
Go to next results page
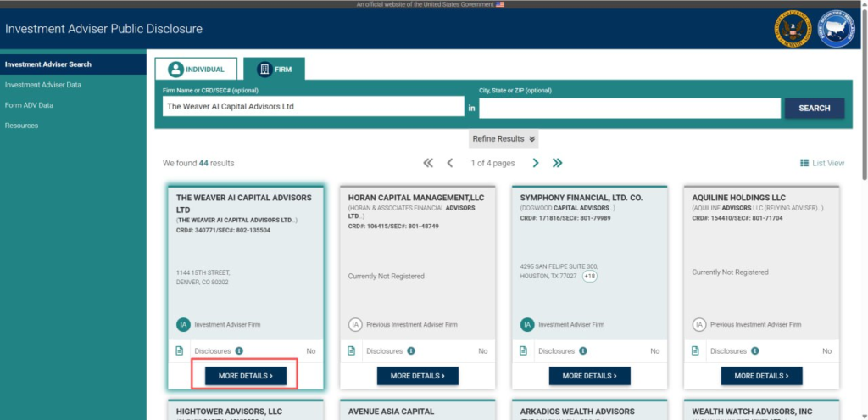[536, 163]
